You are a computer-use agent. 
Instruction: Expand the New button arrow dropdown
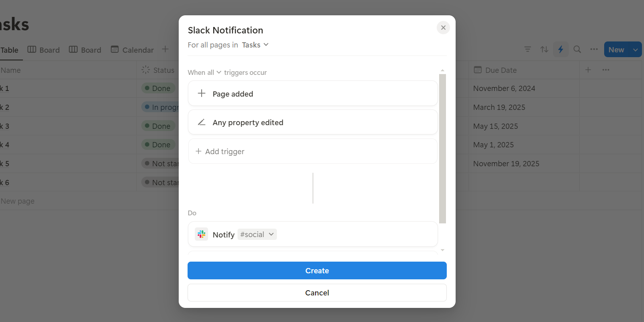tap(636, 50)
